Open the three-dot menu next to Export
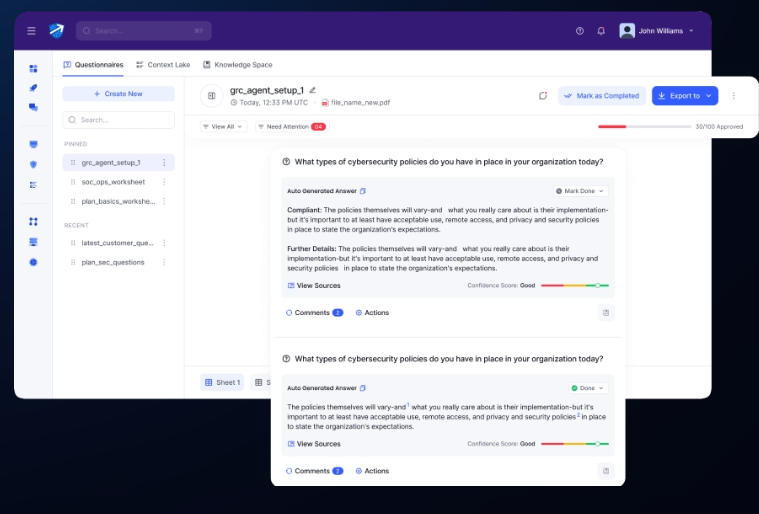 [733, 96]
